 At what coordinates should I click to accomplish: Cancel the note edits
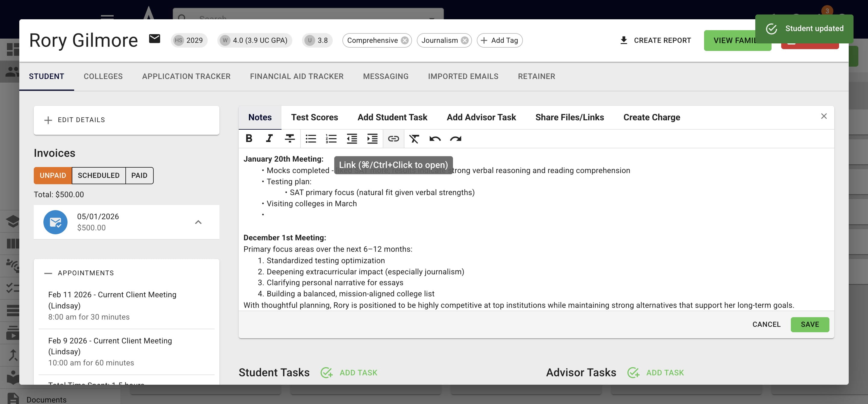(x=766, y=324)
